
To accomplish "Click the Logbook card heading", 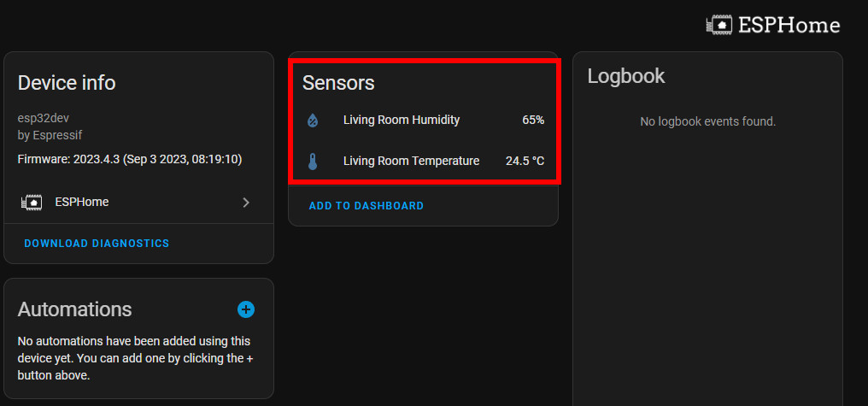I will click(x=626, y=76).
